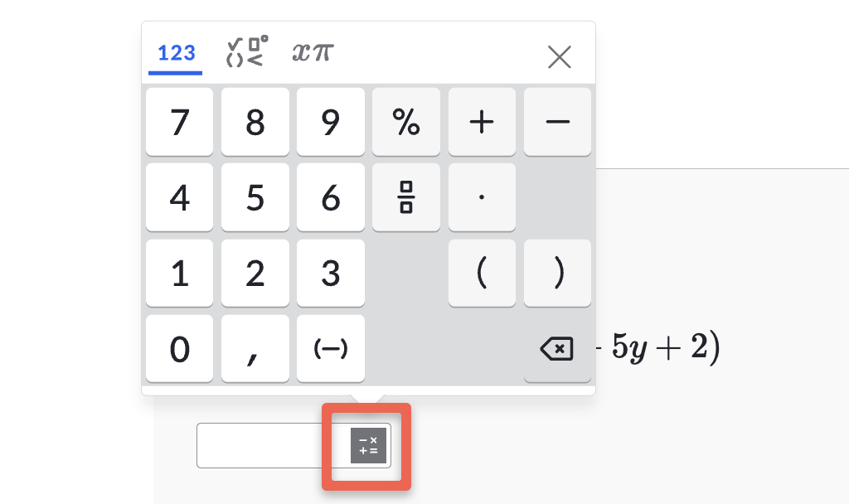This screenshot has height=504, width=849.
Task: Tap the number 5 key
Action: click(x=255, y=197)
